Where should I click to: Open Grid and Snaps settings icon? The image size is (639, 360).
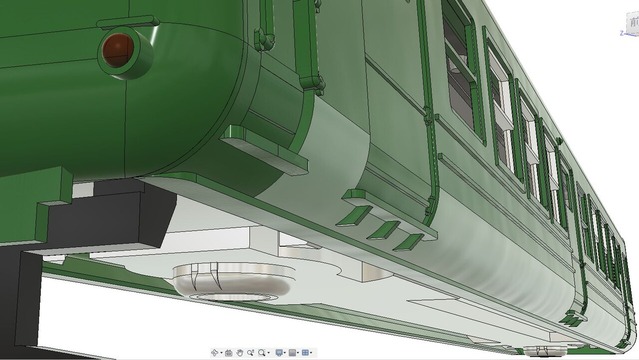point(292,353)
